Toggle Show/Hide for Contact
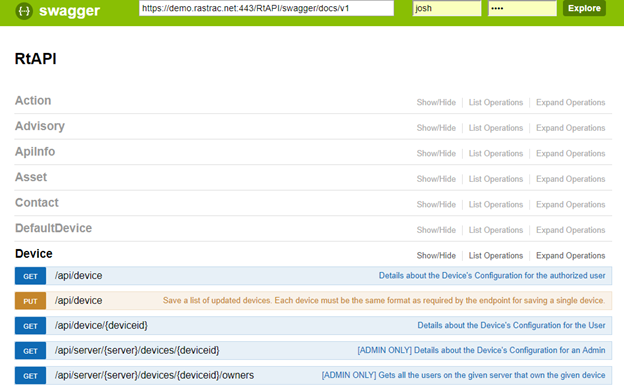The width and height of the screenshot is (624, 391). click(436, 204)
